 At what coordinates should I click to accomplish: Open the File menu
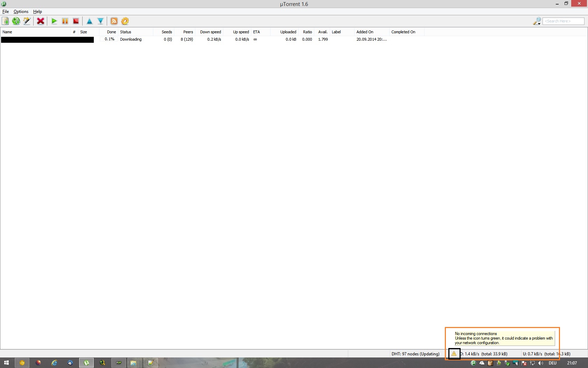[x=6, y=12]
